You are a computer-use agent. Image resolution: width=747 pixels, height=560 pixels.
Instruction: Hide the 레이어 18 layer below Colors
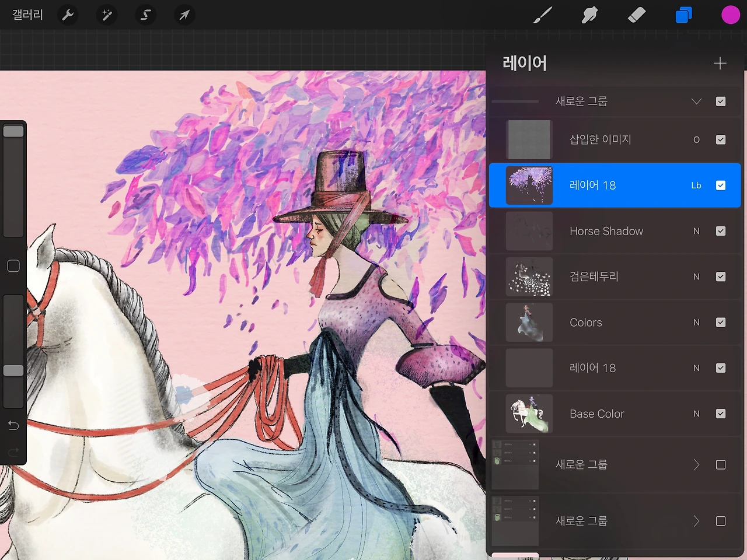[x=721, y=368]
